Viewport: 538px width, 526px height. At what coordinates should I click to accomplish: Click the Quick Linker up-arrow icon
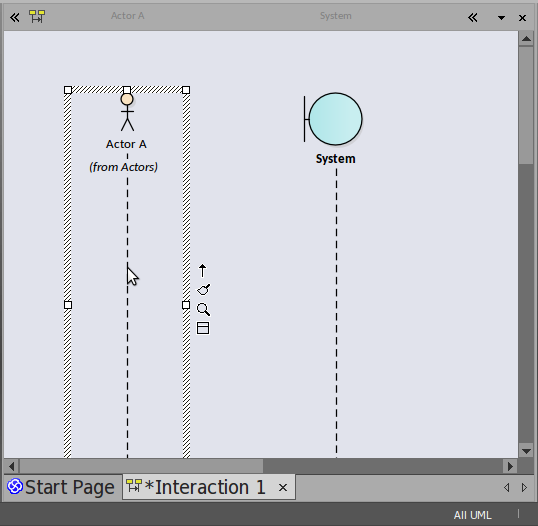point(202,271)
